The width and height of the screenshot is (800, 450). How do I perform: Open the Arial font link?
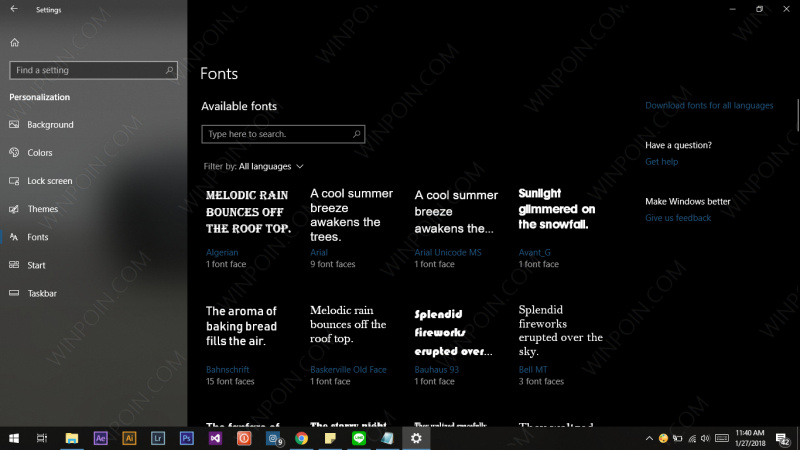point(319,253)
